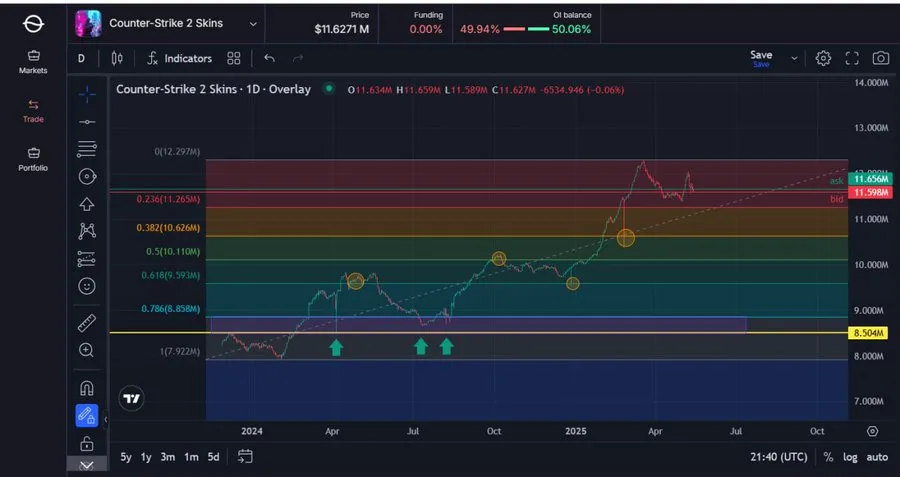
Task: Select the trend line drawing tool
Action: coord(87,122)
